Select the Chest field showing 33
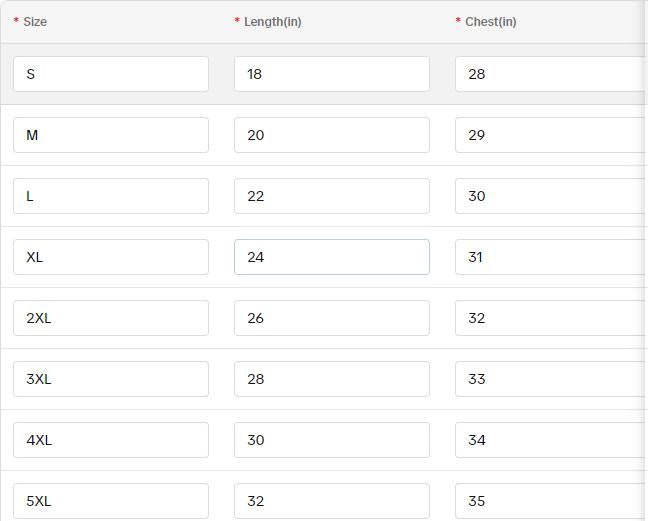The height and width of the screenshot is (521, 648). 550,379
